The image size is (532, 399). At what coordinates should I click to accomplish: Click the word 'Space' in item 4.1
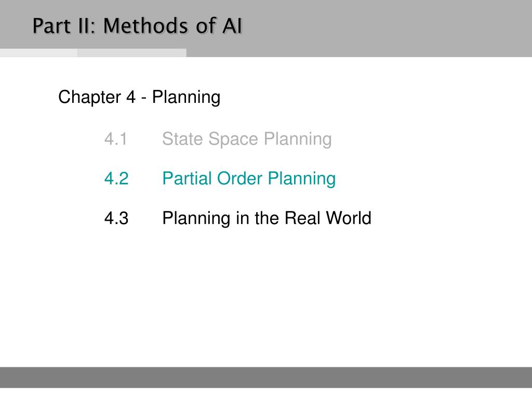[x=233, y=139]
